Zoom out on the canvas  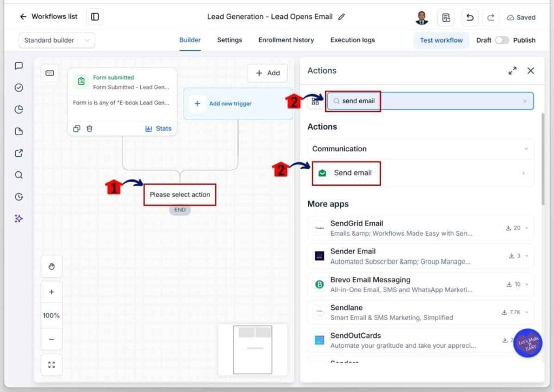[51, 339]
